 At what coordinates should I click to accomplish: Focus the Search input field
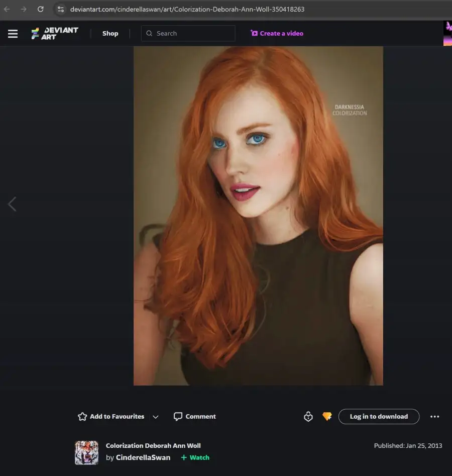coord(188,33)
